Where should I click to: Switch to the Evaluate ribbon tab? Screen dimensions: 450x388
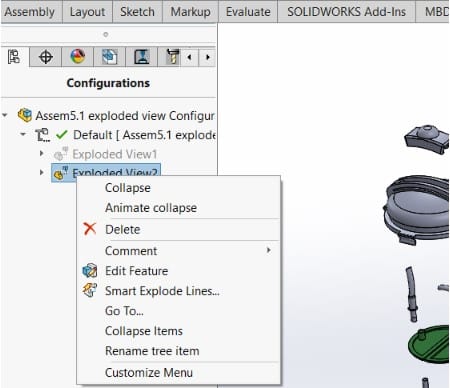tap(248, 12)
